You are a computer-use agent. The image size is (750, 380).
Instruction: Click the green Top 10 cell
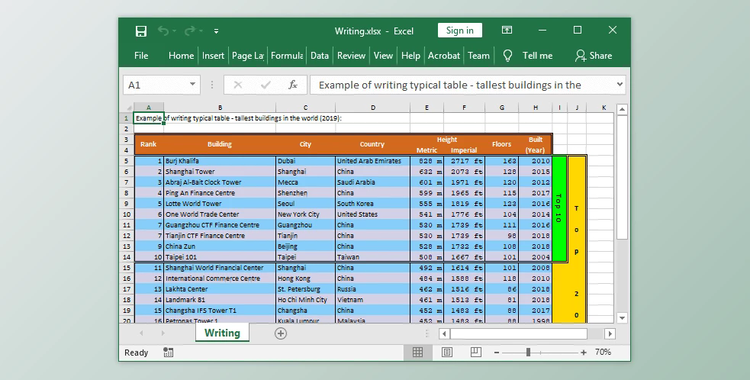tap(559, 209)
